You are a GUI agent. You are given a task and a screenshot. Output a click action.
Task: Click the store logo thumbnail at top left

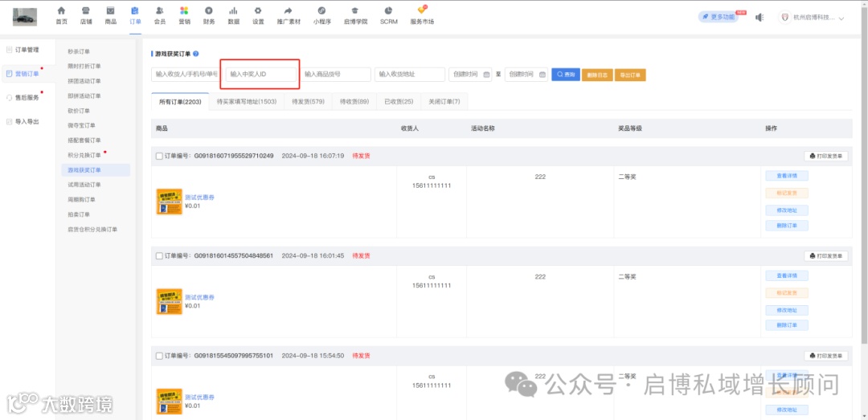pyautogui.click(x=25, y=17)
